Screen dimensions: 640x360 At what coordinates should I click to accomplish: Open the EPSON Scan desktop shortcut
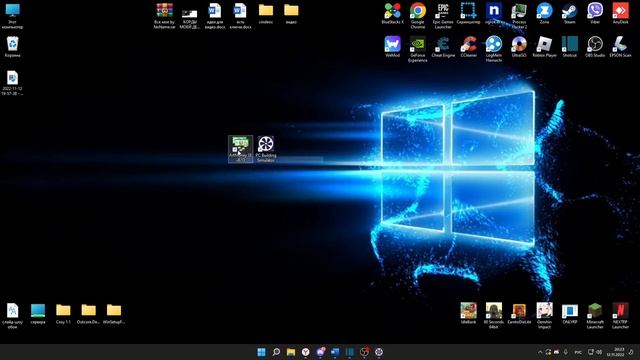(x=620, y=47)
